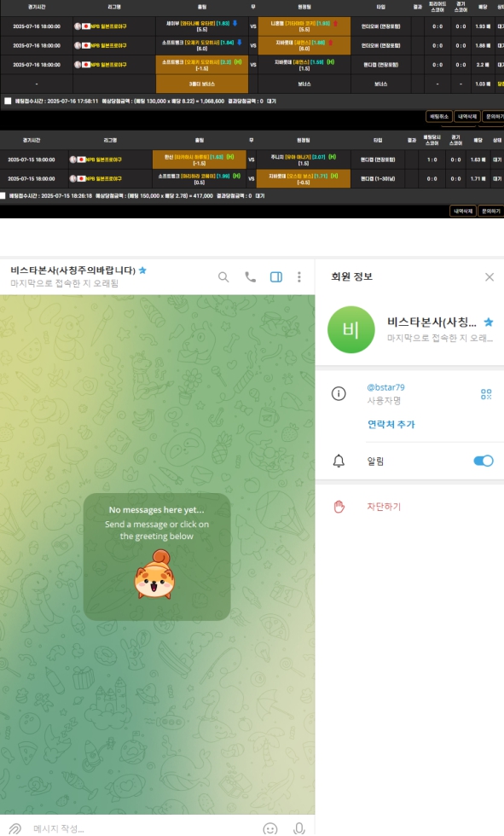Click 배팅취소 on the first bet slip
The width and height of the screenshot is (504, 836).
click(439, 116)
